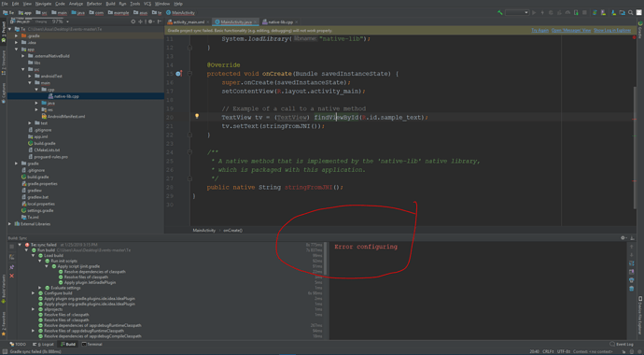Click the Build output vertical scrollbar
This screenshot has width=644, height=355.
(326, 259)
